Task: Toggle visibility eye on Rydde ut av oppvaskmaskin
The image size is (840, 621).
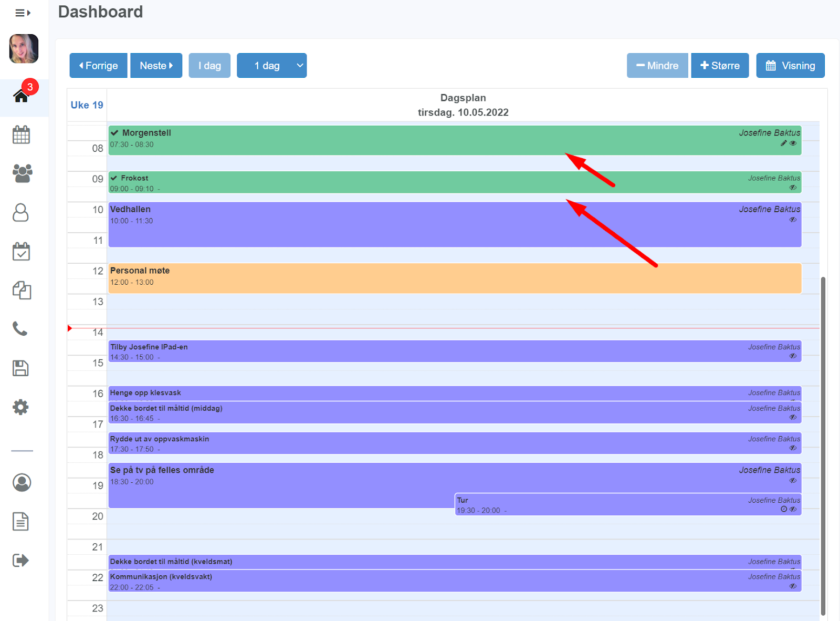Action: [x=793, y=448]
